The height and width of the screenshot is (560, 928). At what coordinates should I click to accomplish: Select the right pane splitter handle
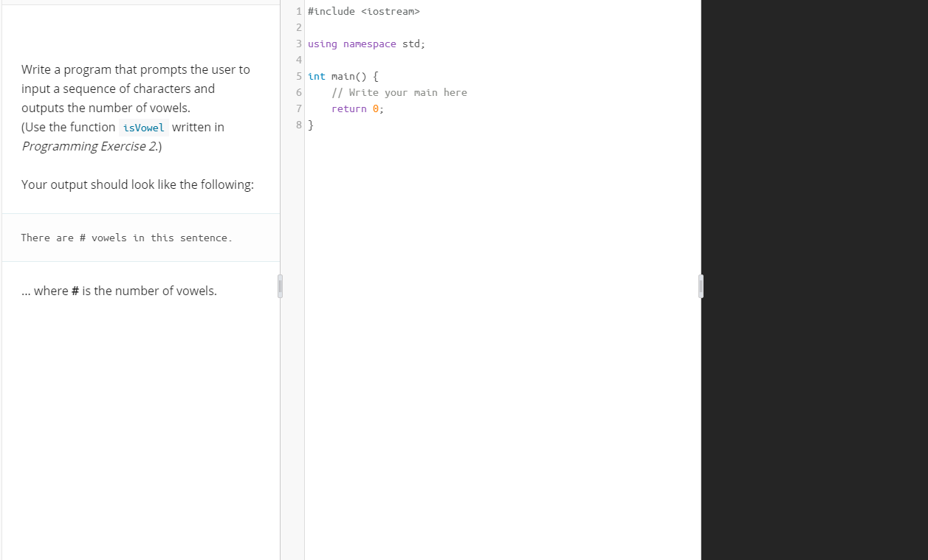pyautogui.click(x=701, y=286)
